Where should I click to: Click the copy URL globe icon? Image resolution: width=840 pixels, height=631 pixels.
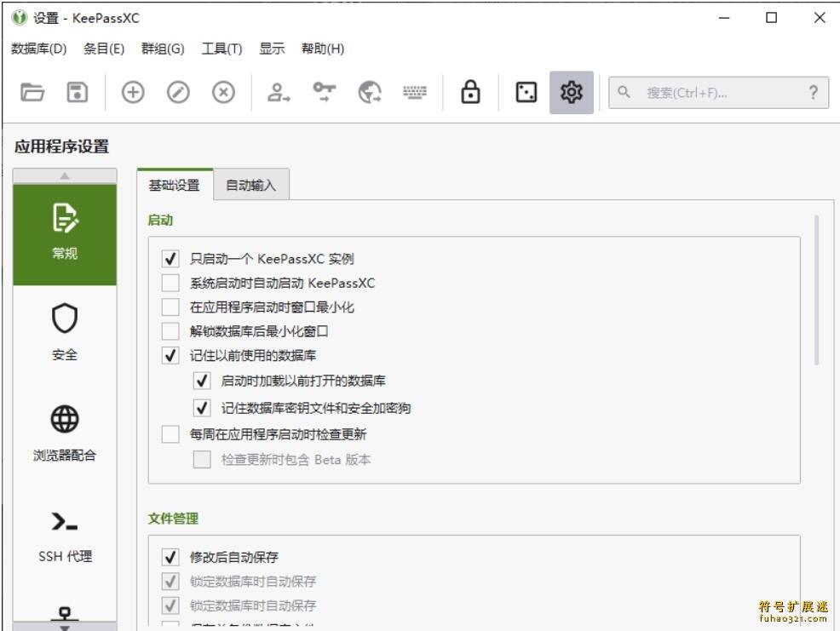[370, 92]
